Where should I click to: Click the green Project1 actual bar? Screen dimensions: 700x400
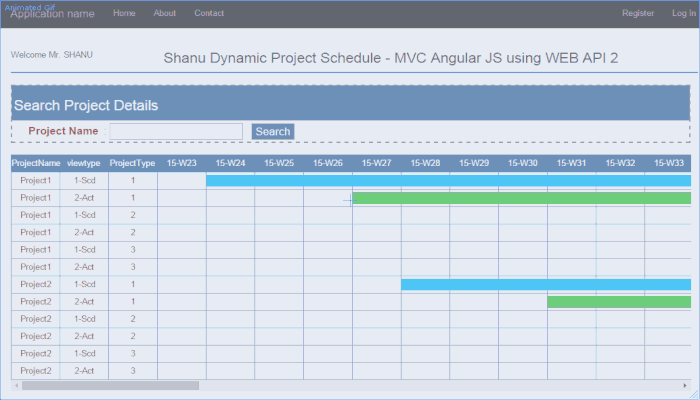pos(521,198)
